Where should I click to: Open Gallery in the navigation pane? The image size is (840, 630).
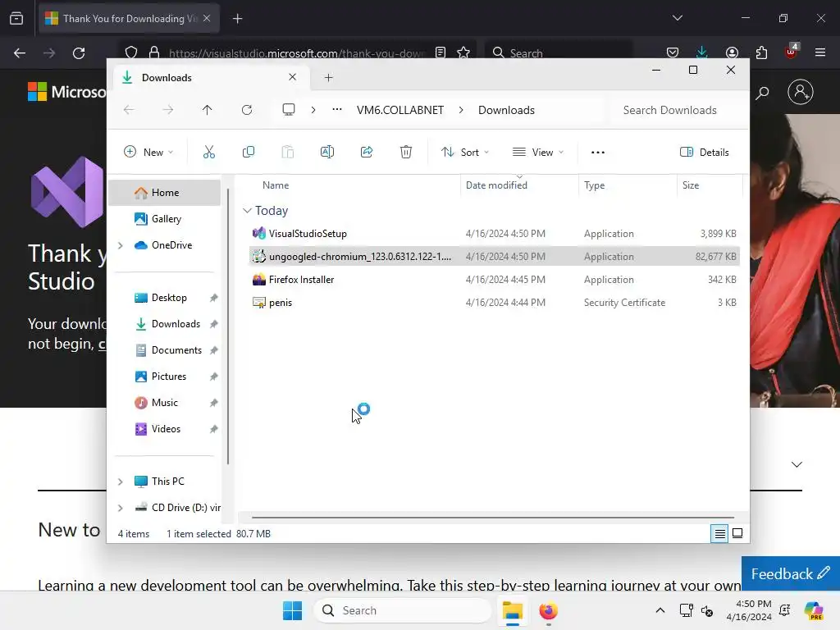164,218
